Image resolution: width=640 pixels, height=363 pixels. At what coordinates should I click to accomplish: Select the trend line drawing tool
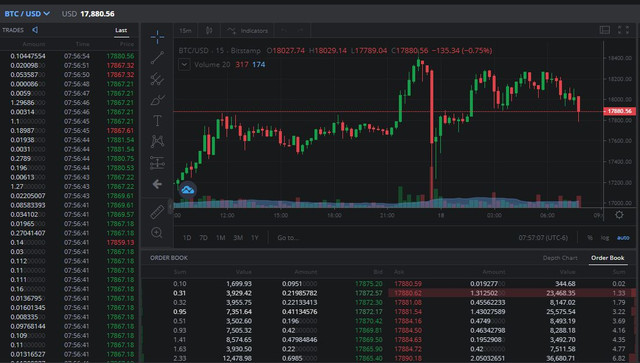[x=157, y=58]
